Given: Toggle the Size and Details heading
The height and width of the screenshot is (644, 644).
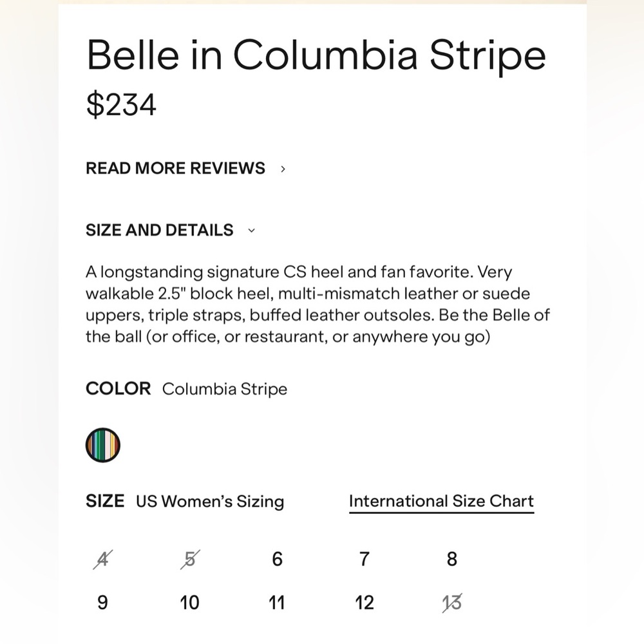Looking at the screenshot, I should 159,230.
